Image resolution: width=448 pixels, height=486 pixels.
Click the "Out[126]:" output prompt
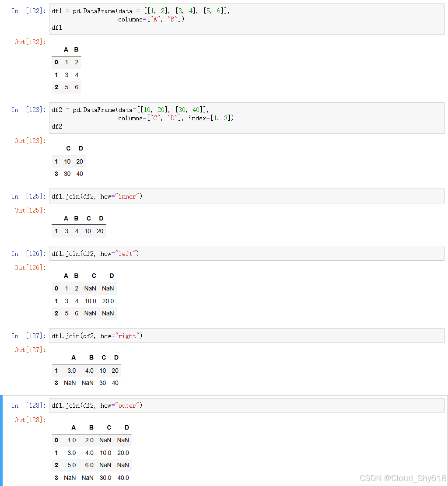30,267
